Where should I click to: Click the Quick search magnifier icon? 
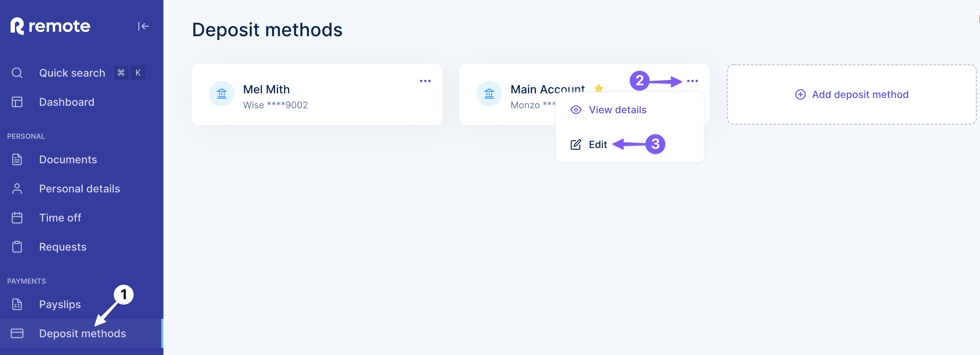pos(17,72)
